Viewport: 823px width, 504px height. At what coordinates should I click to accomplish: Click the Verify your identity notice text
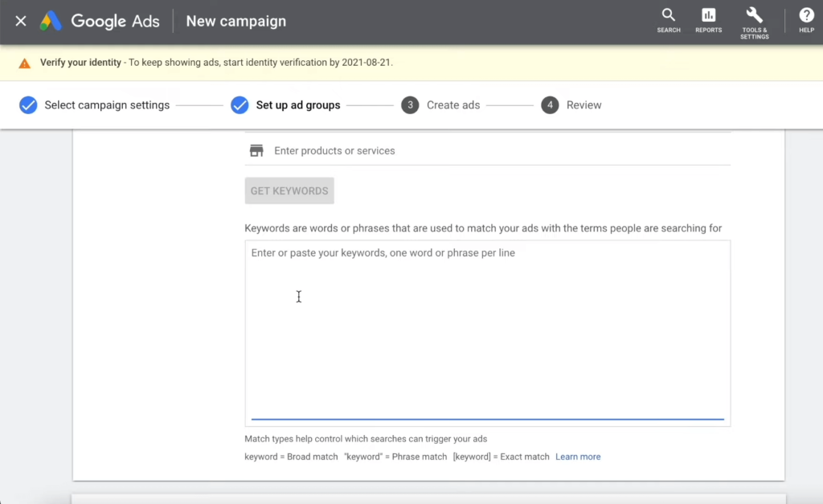click(x=80, y=63)
